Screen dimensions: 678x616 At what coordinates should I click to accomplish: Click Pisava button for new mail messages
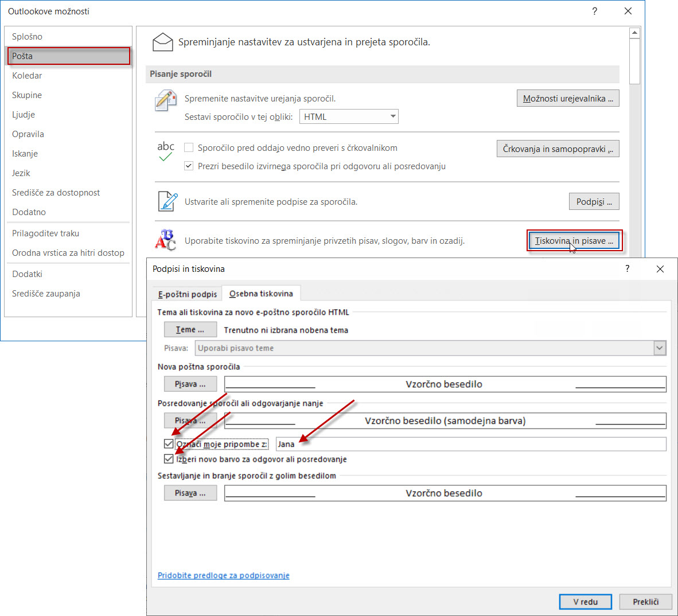point(190,384)
